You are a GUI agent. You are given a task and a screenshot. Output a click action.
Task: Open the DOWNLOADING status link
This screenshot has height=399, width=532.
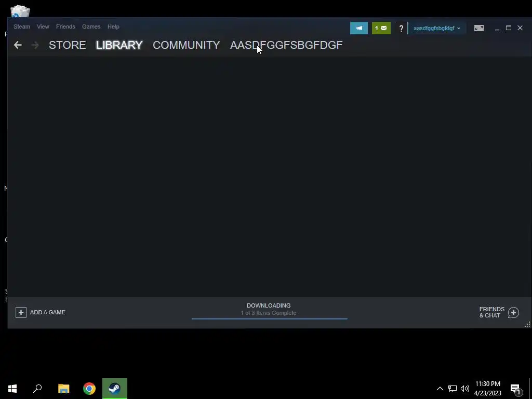click(x=269, y=305)
